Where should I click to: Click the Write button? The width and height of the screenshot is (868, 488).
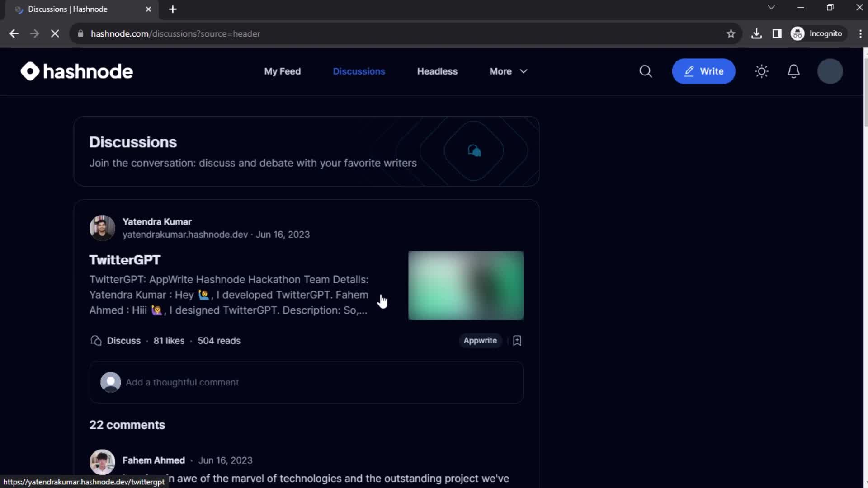[703, 71]
